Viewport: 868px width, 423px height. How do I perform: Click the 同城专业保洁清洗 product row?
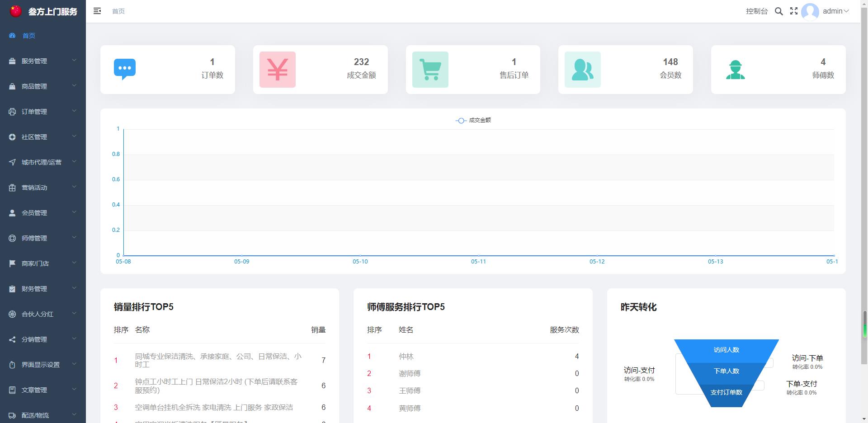(220, 360)
